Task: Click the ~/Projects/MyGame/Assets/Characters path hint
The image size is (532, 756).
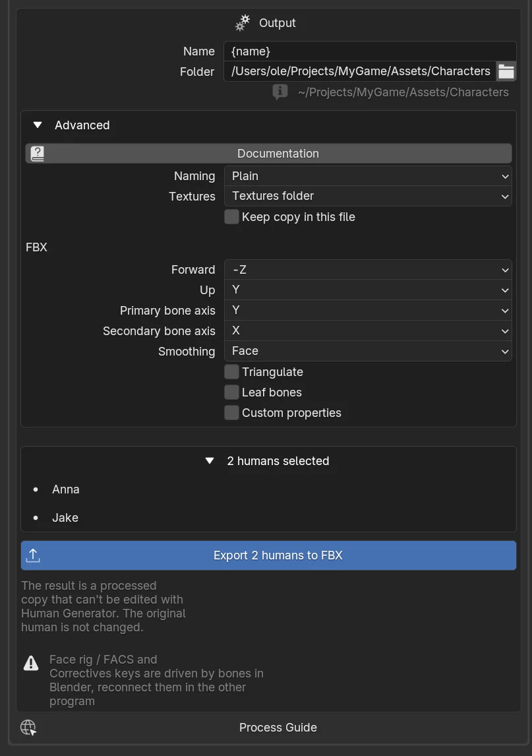Action: pyautogui.click(x=403, y=92)
